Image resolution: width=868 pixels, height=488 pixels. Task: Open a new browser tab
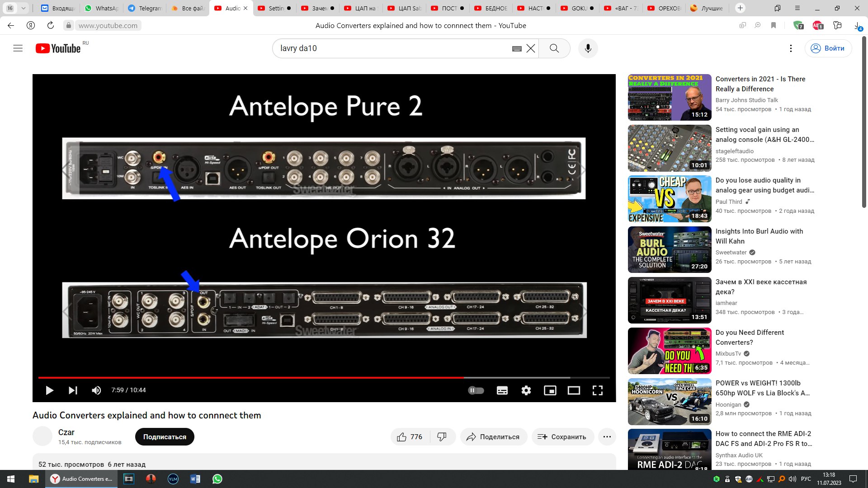point(740,8)
